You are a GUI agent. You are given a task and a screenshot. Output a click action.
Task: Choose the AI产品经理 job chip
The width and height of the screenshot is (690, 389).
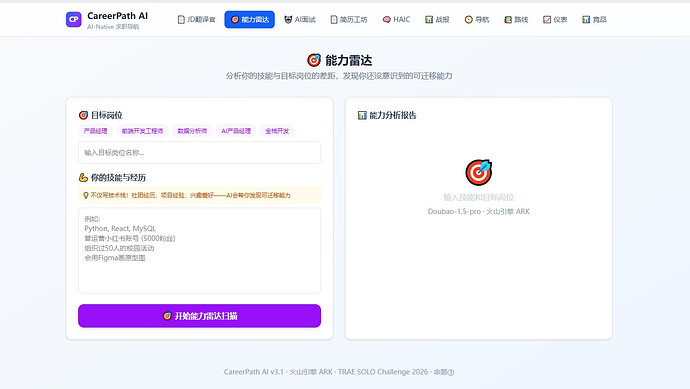click(236, 131)
